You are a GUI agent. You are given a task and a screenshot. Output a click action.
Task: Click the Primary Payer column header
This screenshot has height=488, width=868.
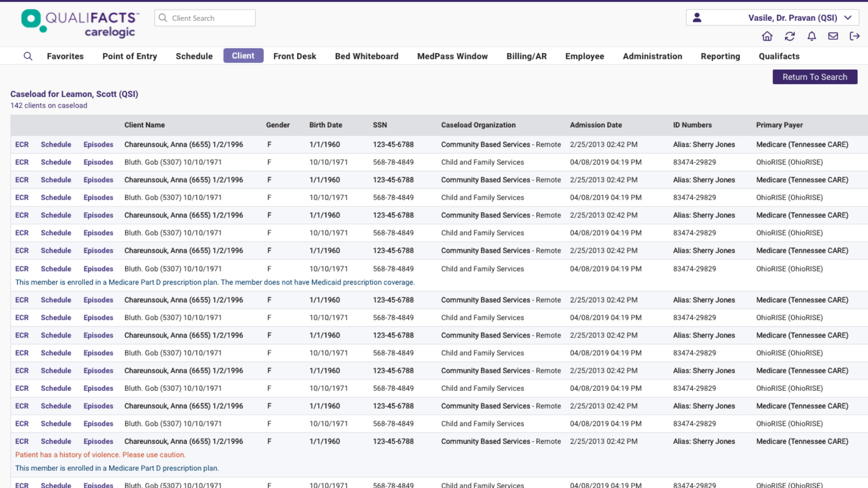(779, 125)
